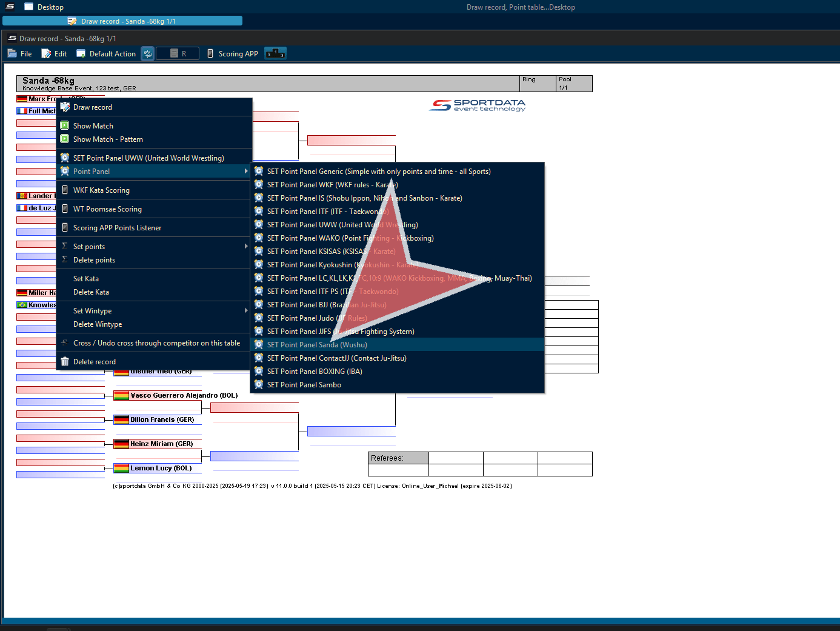Viewport: 840px width, 631px height.
Task: Click the refresh sync icon in toolbar
Action: (x=148, y=54)
